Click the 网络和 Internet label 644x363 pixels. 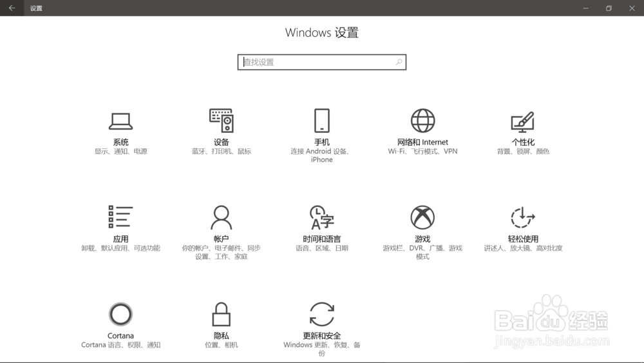click(422, 142)
